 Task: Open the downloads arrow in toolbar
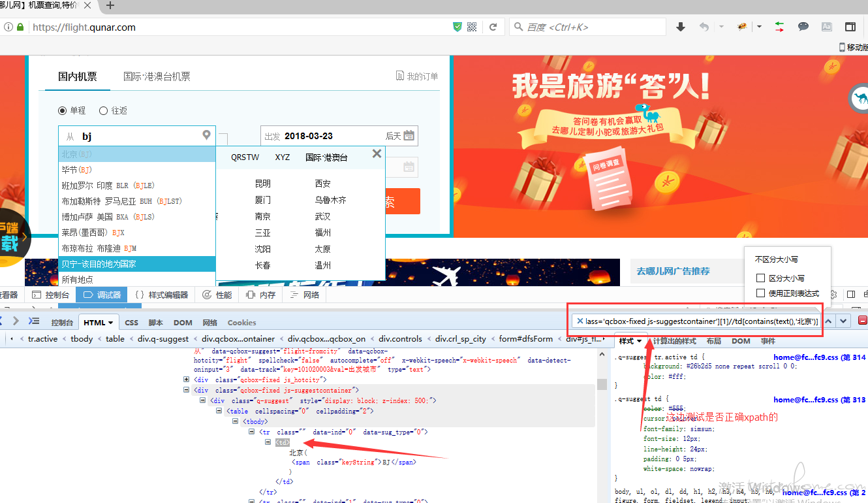681,27
